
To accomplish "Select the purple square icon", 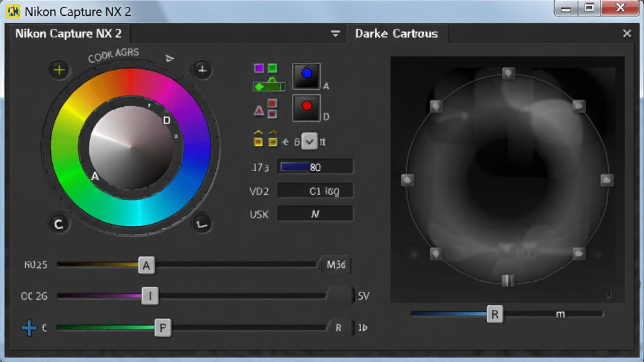I will pyautogui.click(x=258, y=68).
